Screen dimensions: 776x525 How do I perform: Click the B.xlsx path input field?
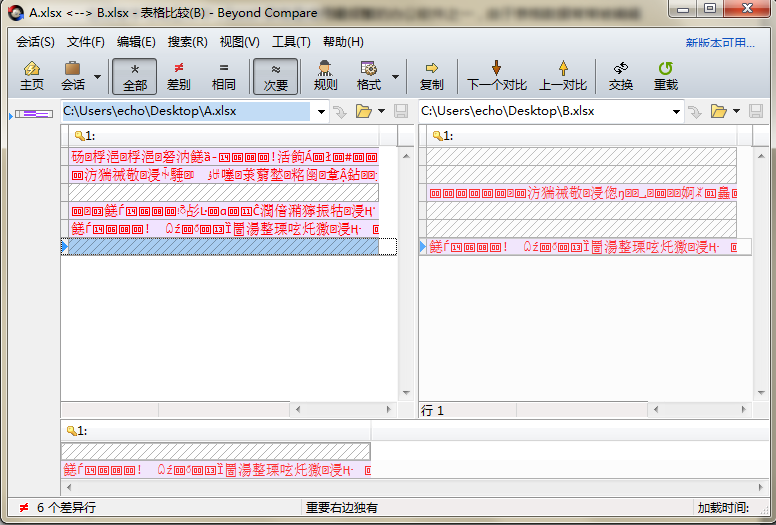click(x=543, y=111)
